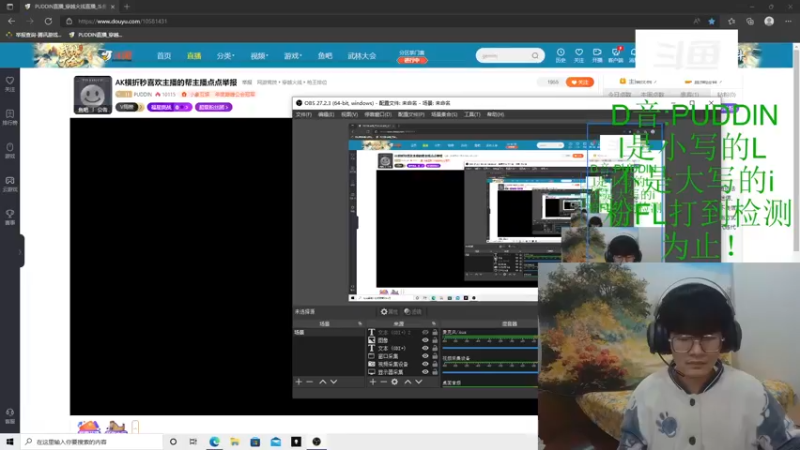Move source down in OBS sources panel
Screen dimensions: 800x450
(x=418, y=382)
